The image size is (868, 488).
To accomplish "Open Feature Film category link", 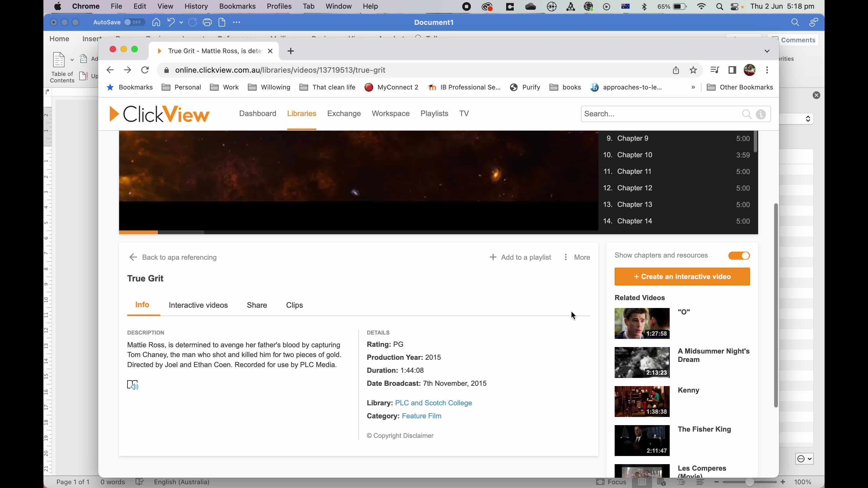I will (422, 416).
